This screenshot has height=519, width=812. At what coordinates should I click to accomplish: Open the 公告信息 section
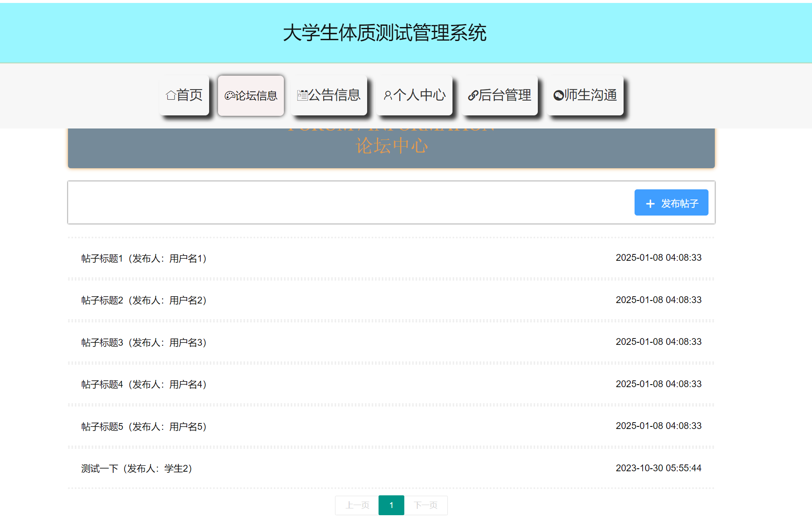coord(329,96)
